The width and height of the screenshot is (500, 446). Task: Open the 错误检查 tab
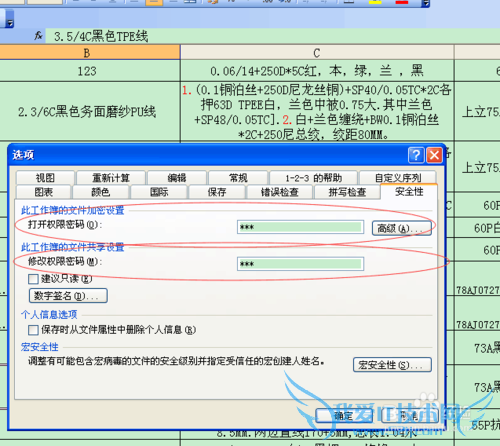tap(279, 192)
